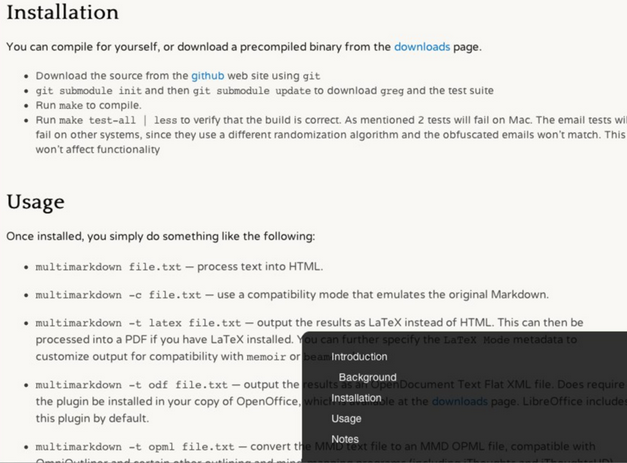Image resolution: width=627 pixels, height=463 pixels.
Task: Choose Usage in the contents popup
Action: pos(346,419)
